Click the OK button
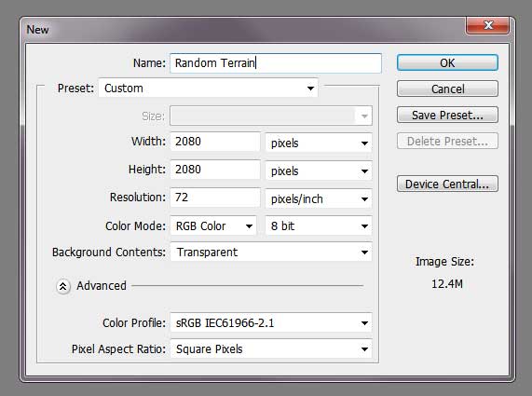This screenshot has width=532, height=396. pos(447,62)
